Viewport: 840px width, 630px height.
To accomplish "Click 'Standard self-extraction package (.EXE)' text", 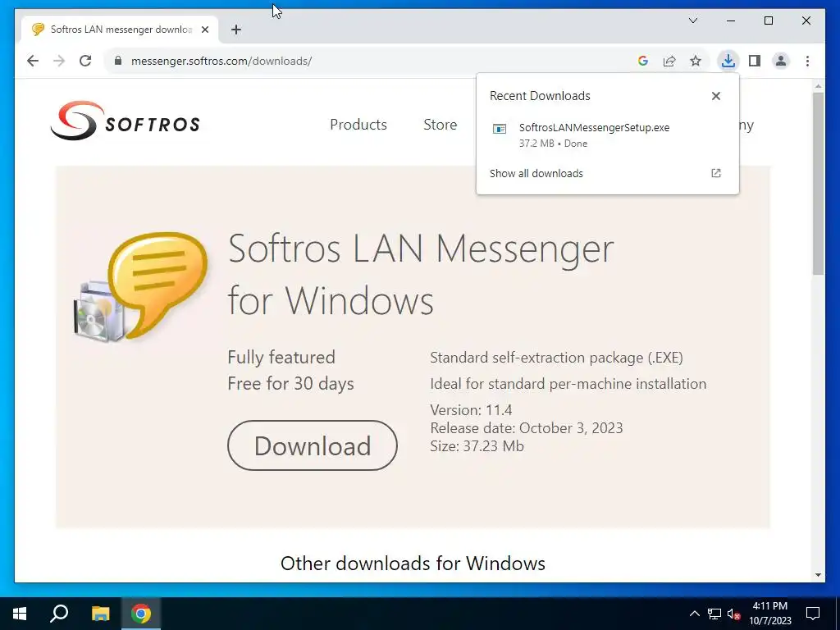I will [x=557, y=358].
